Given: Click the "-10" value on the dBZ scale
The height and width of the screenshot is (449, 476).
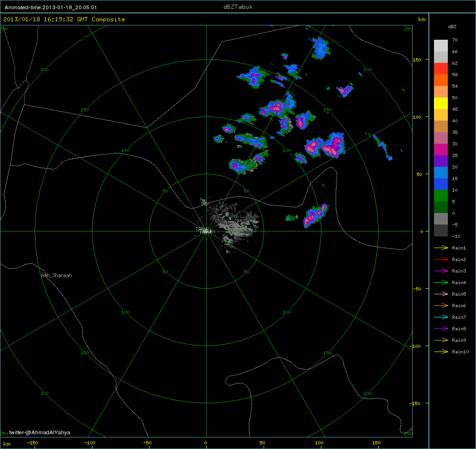Looking at the screenshot, I should pyautogui.click(x=456, y=236).
